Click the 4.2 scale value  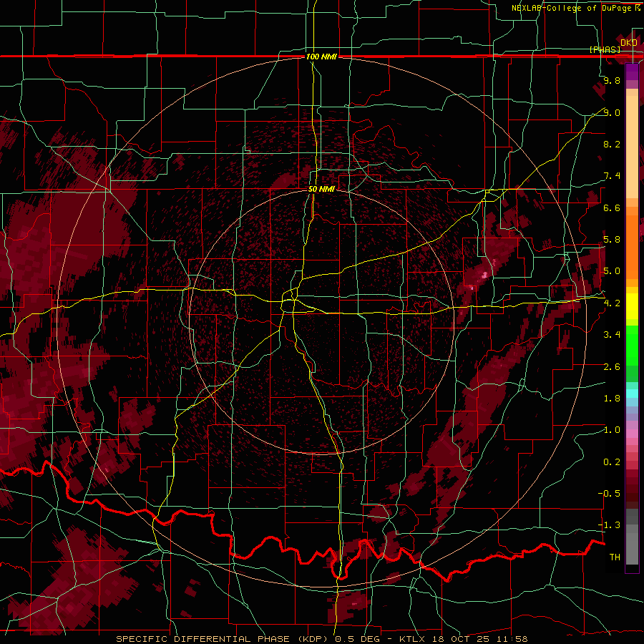point(612,303)
